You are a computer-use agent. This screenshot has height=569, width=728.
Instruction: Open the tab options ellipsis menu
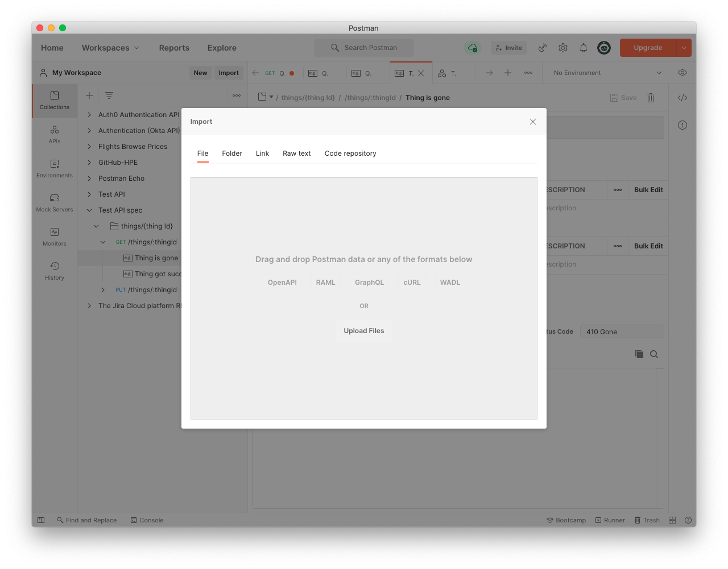(x=528, y=73)
